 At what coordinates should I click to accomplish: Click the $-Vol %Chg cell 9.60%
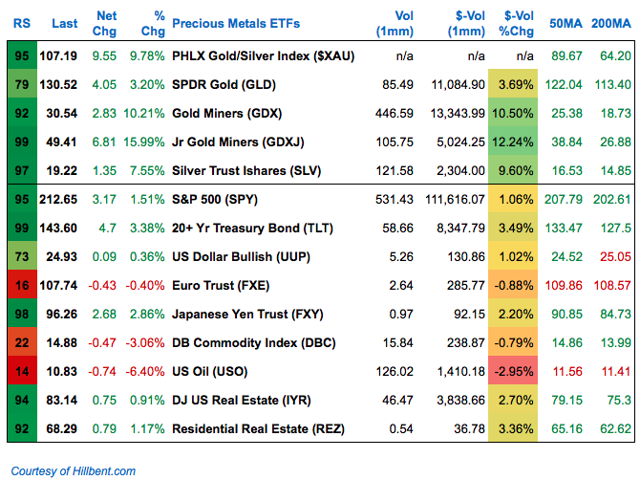coord(513,170)
